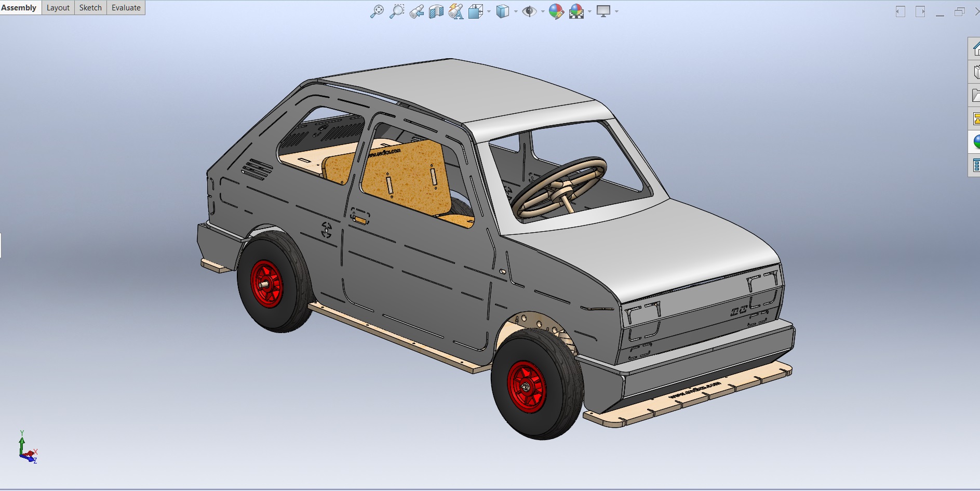Select the front bumper of the car
Viewport: 980px width, 491px height.
click(691, 364)
